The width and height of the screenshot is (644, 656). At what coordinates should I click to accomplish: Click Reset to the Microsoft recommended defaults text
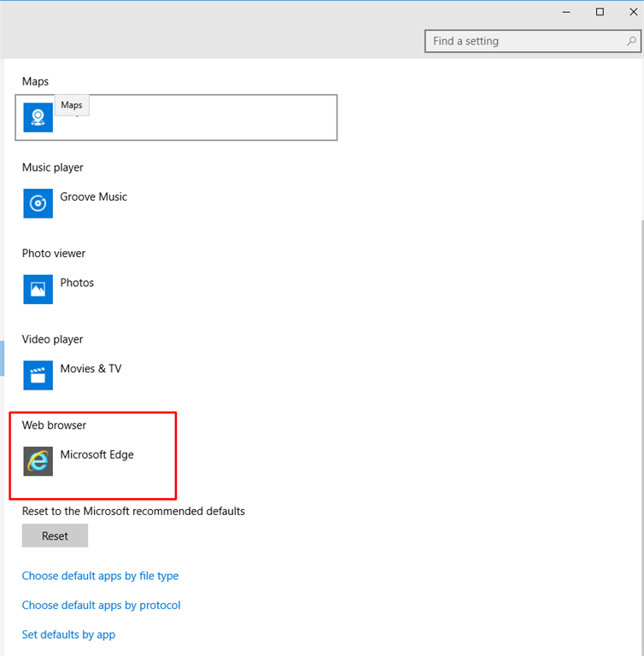pos(133,512)
